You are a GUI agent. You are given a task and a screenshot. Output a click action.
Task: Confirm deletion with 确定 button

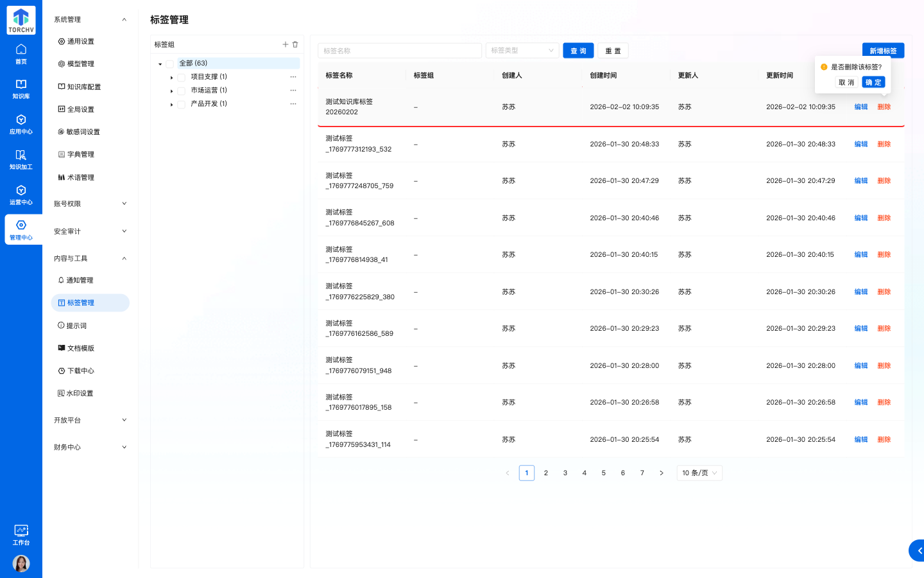coord(873,82)
